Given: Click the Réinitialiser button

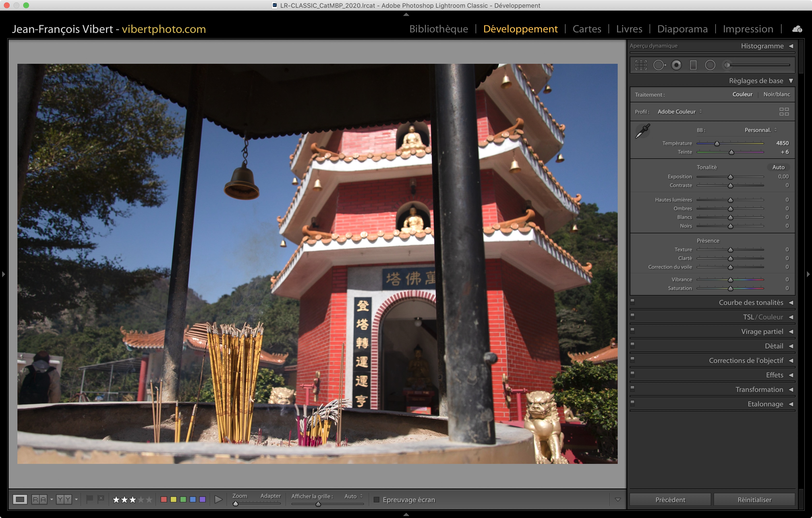Looking at the screenshot, I should click(x=754, y=500).
